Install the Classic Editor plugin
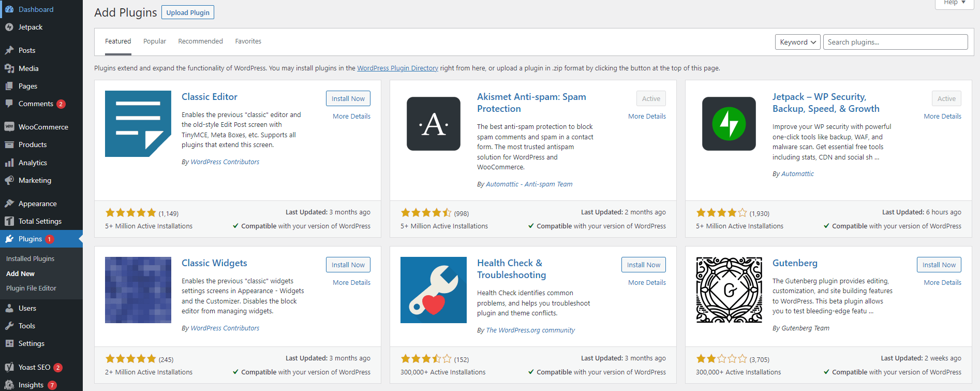This screenshot has height=391, width=980. point(348,98)
